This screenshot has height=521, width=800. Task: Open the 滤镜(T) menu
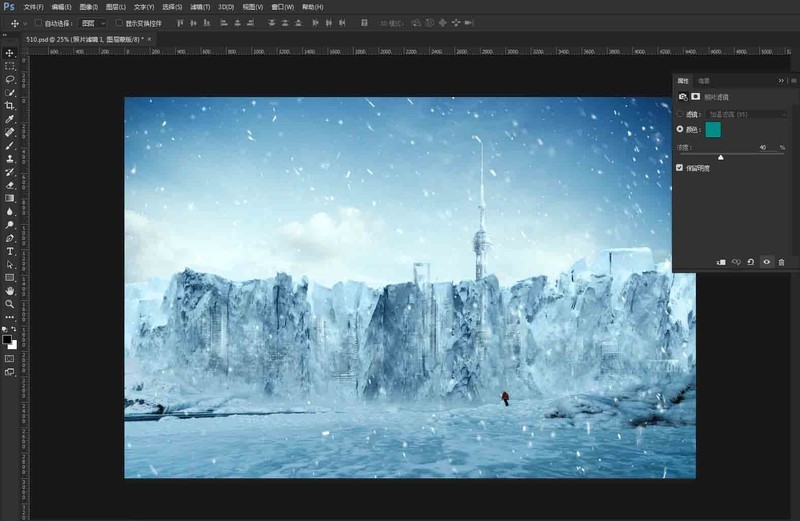tap(199, 7)
